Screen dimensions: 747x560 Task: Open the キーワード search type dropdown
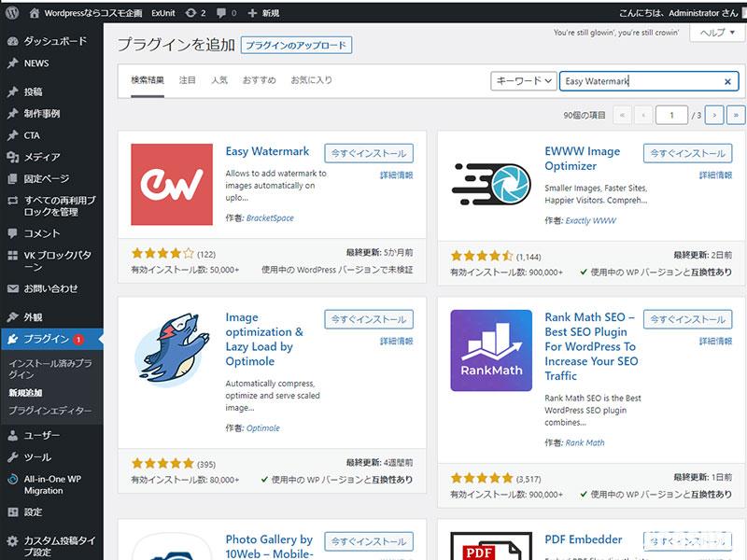pos(523,81)
